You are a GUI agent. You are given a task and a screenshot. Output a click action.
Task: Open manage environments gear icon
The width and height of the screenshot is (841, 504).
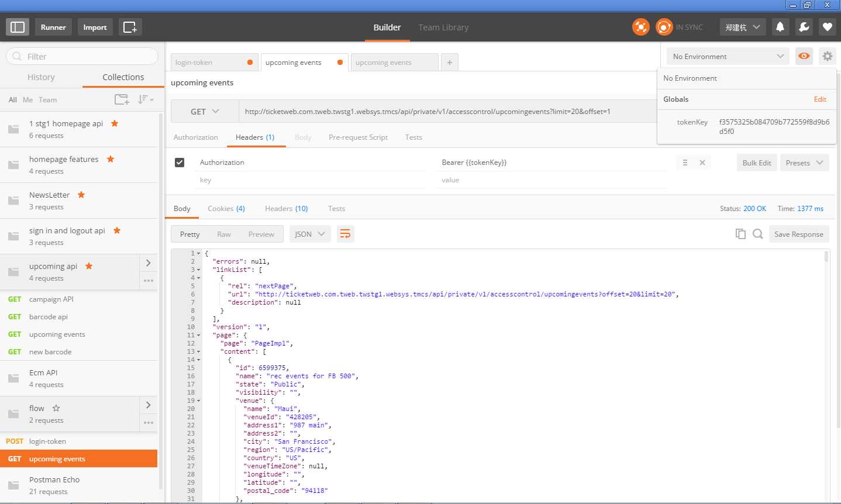pos(827,56)
